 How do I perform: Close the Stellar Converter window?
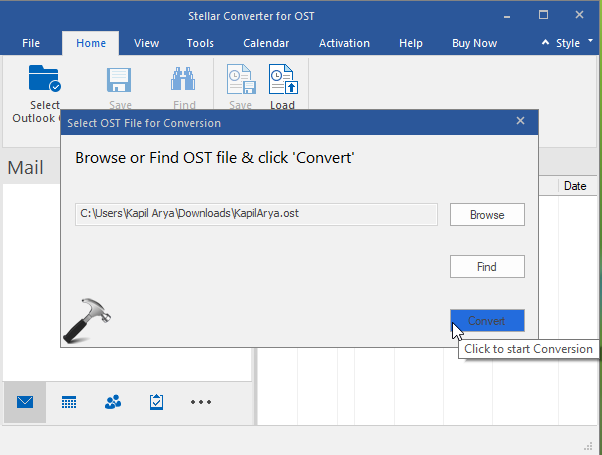(579, 15)
